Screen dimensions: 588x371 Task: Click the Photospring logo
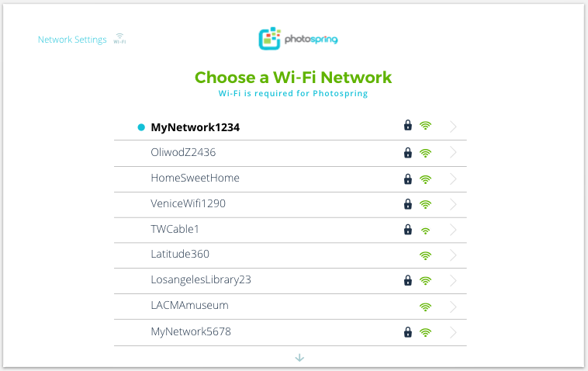(298, 39)
